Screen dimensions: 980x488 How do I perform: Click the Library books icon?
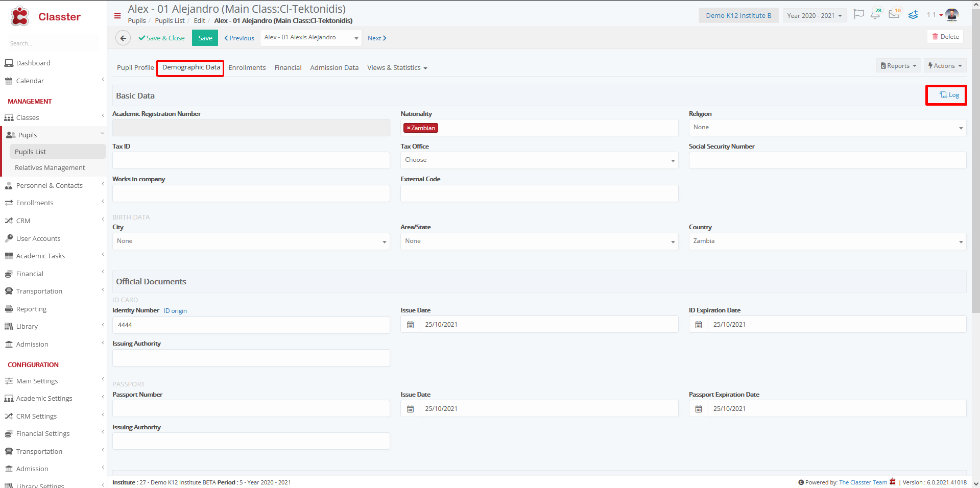point(9,326)
